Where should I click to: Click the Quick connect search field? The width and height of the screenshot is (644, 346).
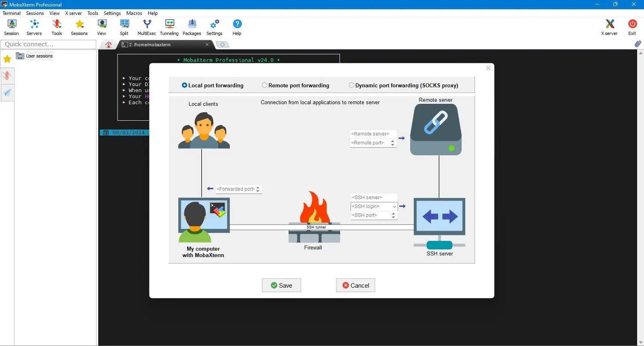[x=48, y=44]
